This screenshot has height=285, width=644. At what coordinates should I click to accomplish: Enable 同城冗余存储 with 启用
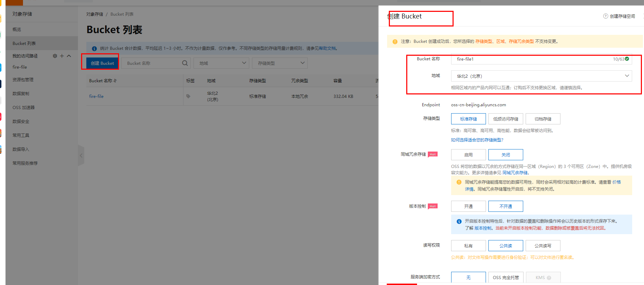[469, 155]
